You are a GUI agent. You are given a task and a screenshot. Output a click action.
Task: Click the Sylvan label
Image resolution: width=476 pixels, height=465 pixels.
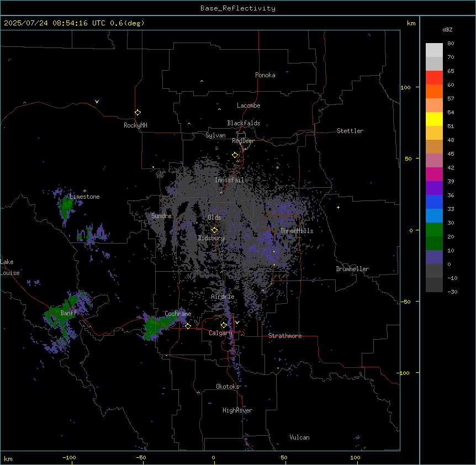click(215, 135)
